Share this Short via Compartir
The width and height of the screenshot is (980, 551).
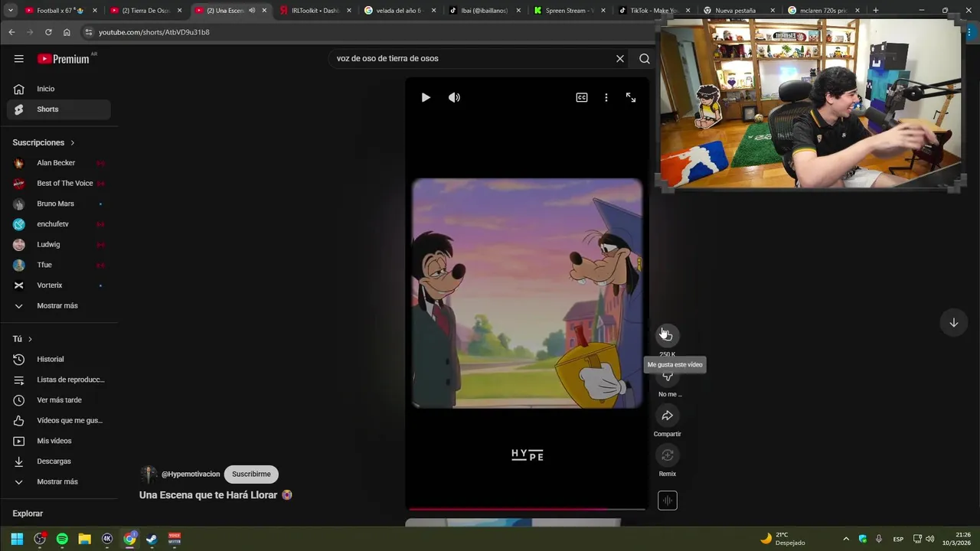(667, 416)
